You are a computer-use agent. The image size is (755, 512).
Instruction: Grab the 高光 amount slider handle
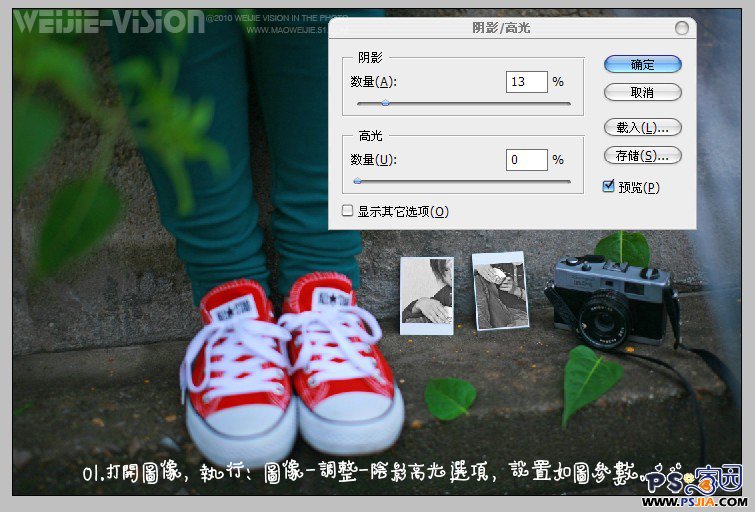pyautogui.click(x=357, y=181)
